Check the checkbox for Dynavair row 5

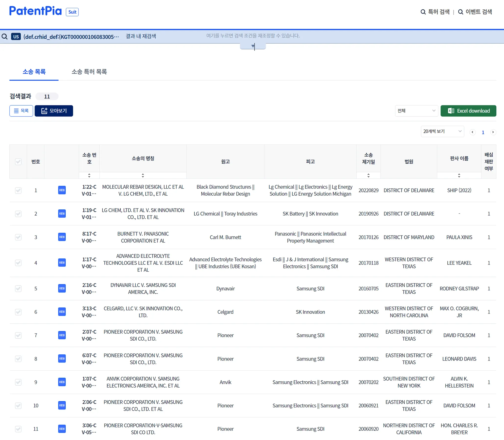pos(18,288)
